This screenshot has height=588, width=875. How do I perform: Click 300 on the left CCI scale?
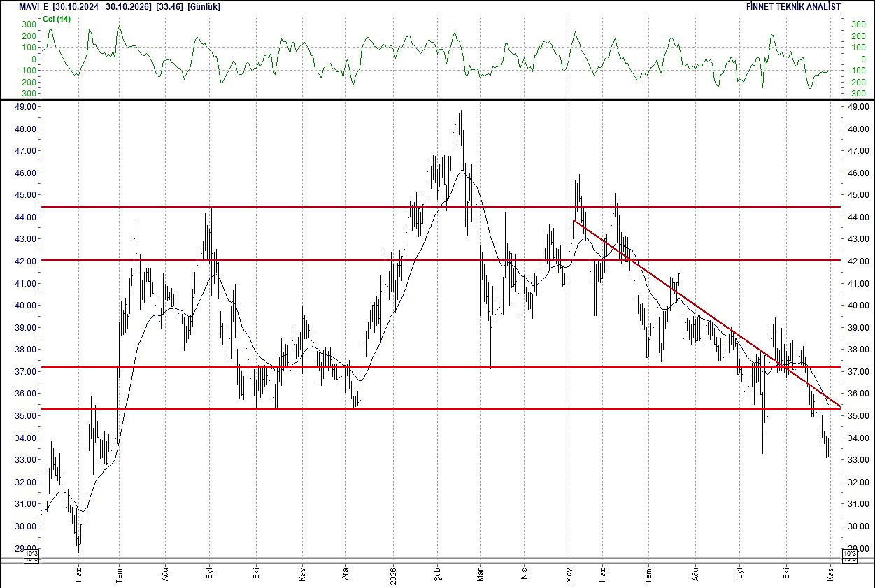pos(29,24)
